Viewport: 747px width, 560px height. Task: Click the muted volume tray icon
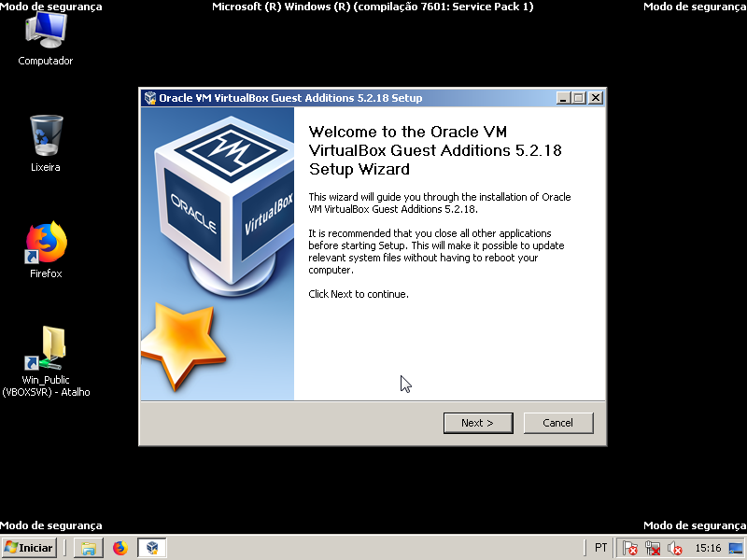click(674, 548)
